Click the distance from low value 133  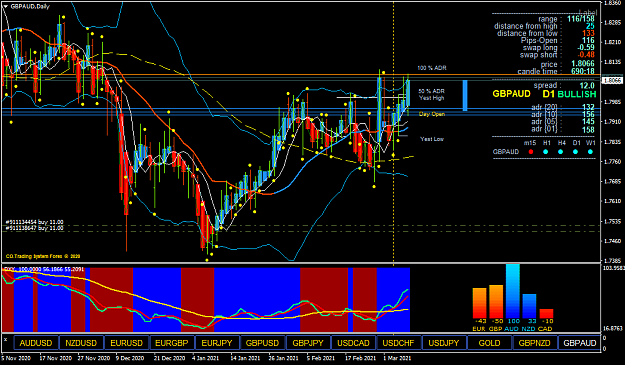[x=588, y=33]
